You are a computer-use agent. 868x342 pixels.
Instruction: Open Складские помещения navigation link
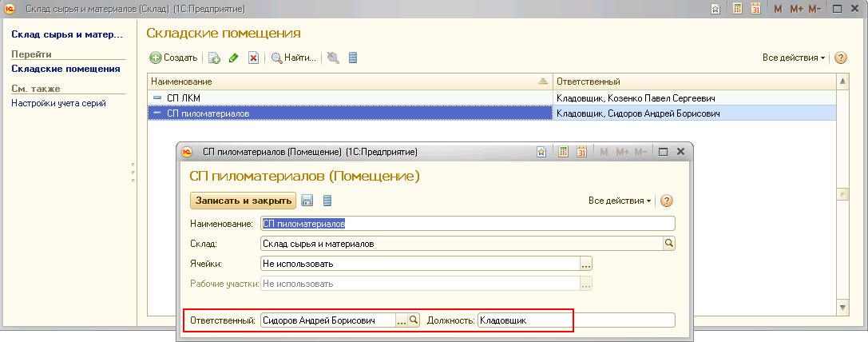[65, 69]
